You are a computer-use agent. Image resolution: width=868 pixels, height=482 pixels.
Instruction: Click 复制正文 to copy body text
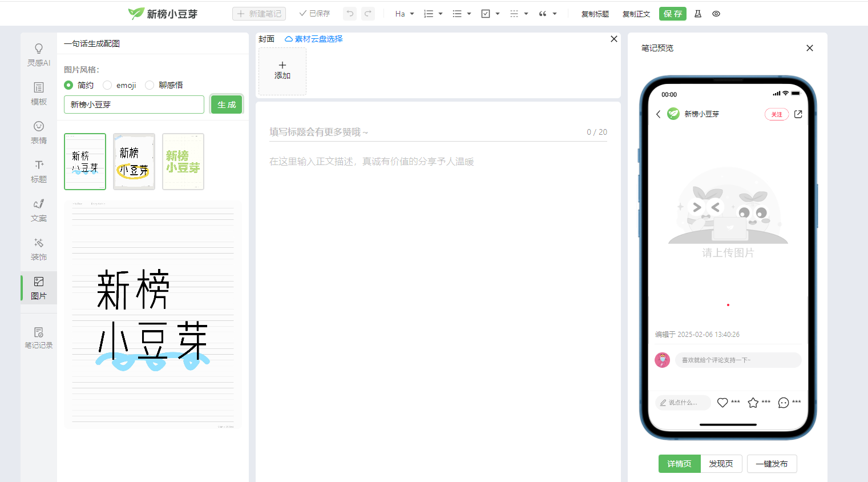point(636,14)
